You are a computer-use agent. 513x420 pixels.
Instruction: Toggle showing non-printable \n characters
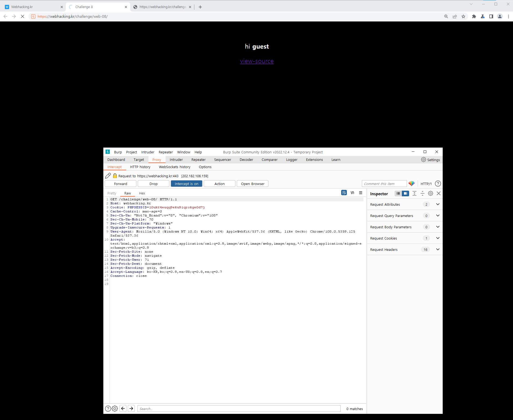click(x=352, y=193)
